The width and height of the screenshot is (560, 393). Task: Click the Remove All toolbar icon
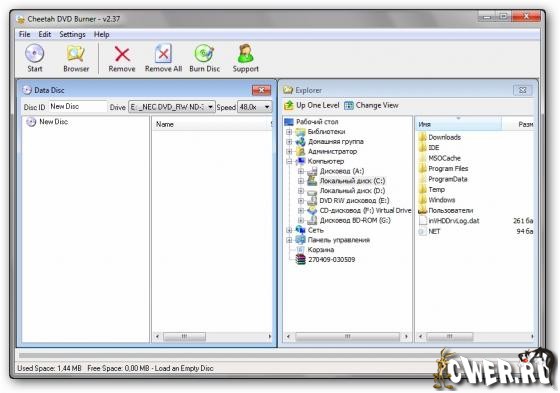tap(163, 53)
